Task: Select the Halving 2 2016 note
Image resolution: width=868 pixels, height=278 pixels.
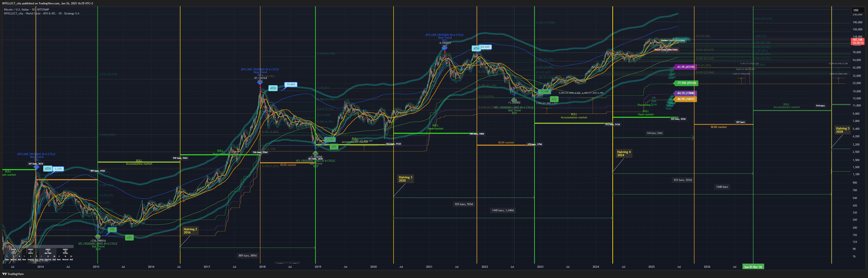Action: tap(190, 231)
